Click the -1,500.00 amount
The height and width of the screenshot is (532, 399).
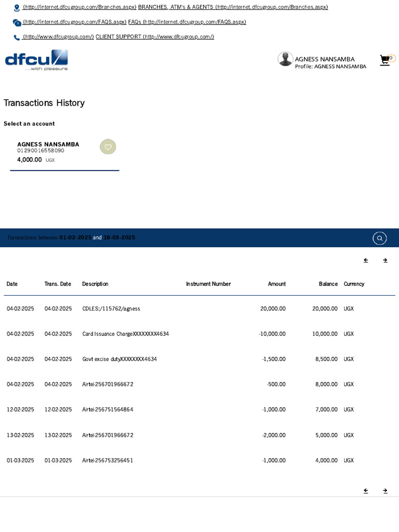[x=274, y=359]
